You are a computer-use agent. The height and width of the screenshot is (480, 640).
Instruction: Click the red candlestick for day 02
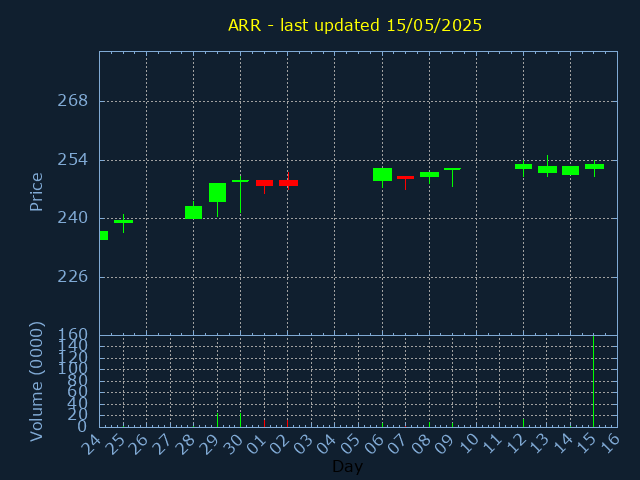tap(288, 183)
